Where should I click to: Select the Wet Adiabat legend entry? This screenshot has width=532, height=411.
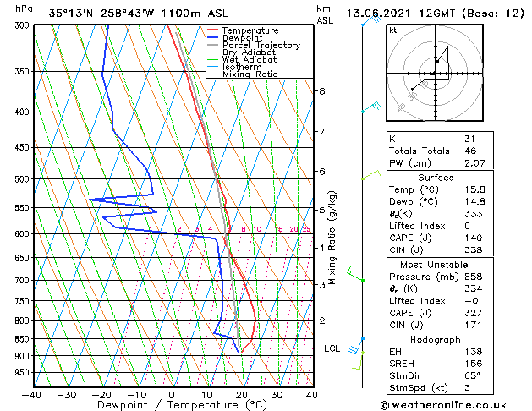pyautogui.click(x=242, y=60)
